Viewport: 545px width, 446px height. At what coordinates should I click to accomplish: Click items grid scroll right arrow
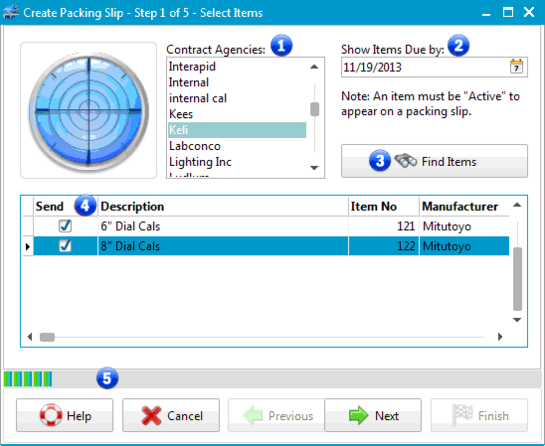(500, 336)
